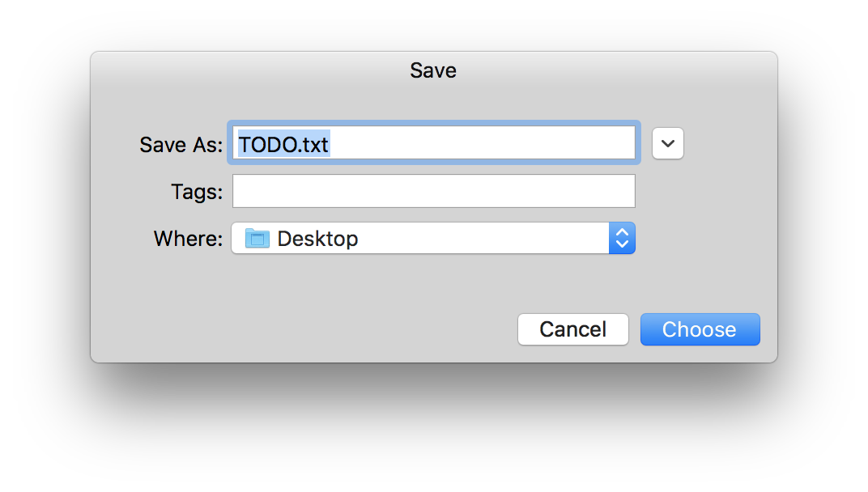Click the Desktop folder icon
Screen dimensions: 868x492
257,239
